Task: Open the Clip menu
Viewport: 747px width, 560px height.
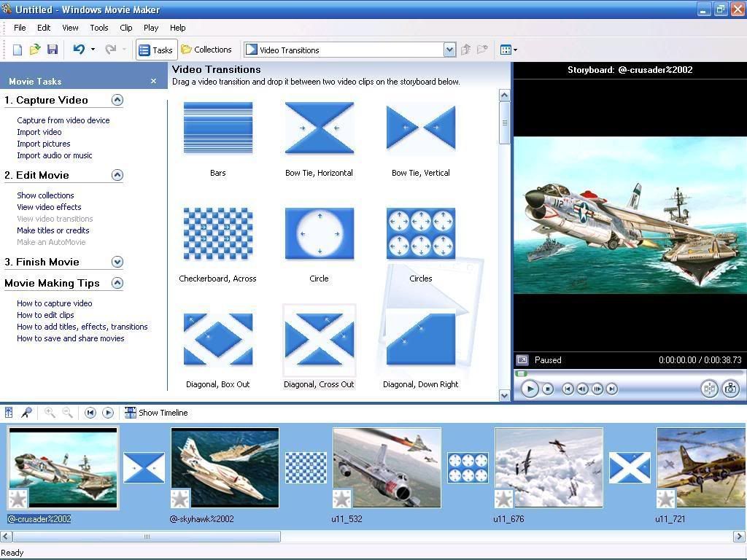Action: coord(126,28)
